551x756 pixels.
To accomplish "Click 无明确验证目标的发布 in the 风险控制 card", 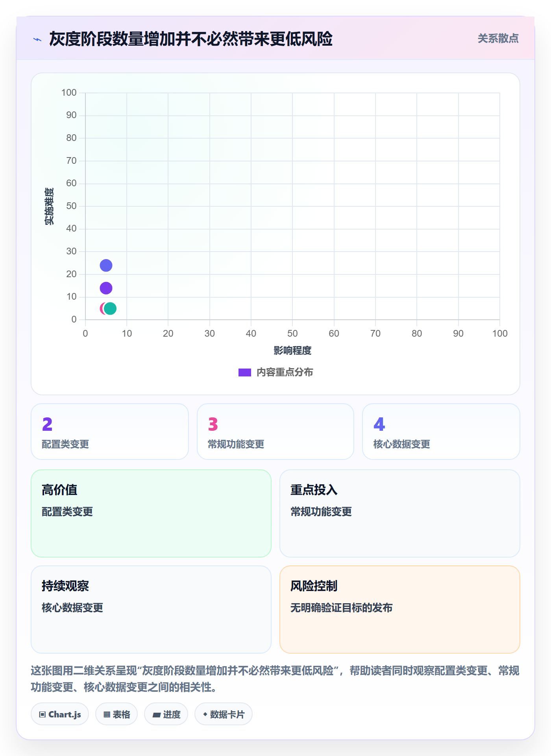I will tap(342, 608).
